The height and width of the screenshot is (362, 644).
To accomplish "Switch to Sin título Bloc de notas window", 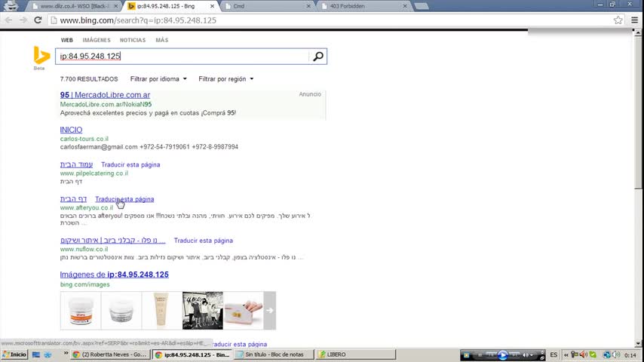I will pyautogui.click(x=274, y=354).
